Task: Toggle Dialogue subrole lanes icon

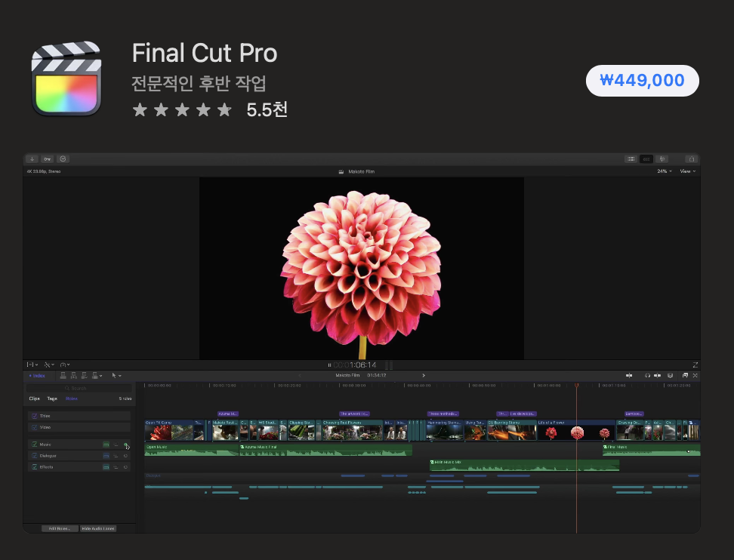Action: [116, 456]
